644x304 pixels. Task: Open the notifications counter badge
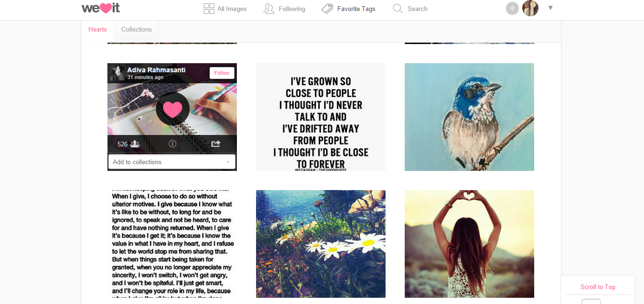coord(512,8)
